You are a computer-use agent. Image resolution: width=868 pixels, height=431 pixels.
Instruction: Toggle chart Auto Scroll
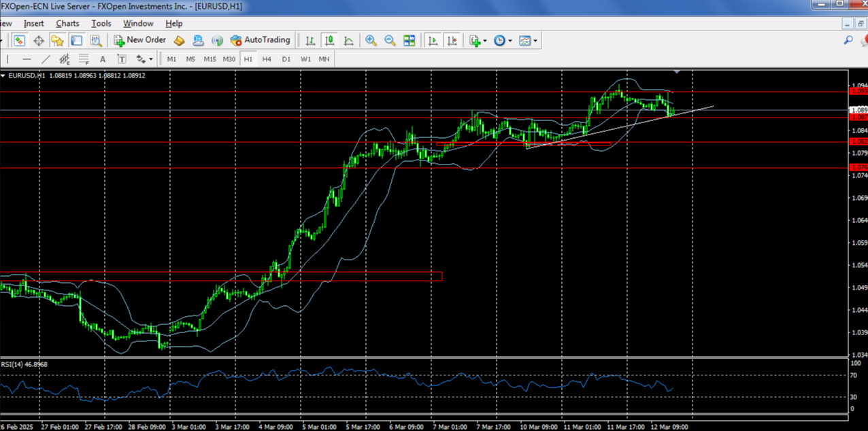coord(432,40)
